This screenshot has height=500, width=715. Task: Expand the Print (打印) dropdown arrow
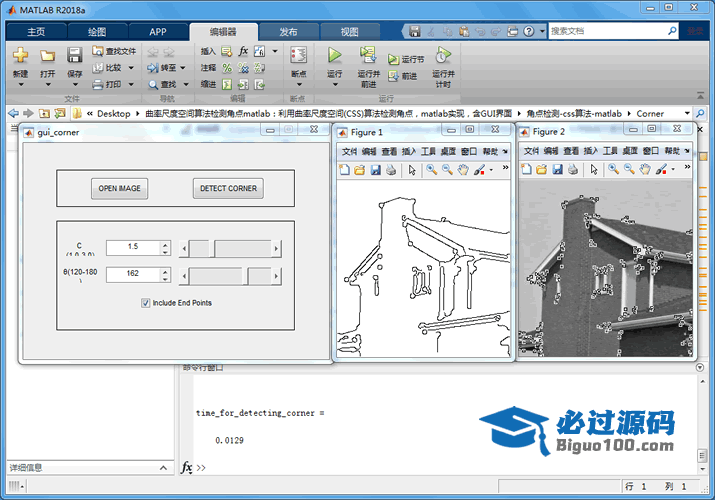[130, 85]
